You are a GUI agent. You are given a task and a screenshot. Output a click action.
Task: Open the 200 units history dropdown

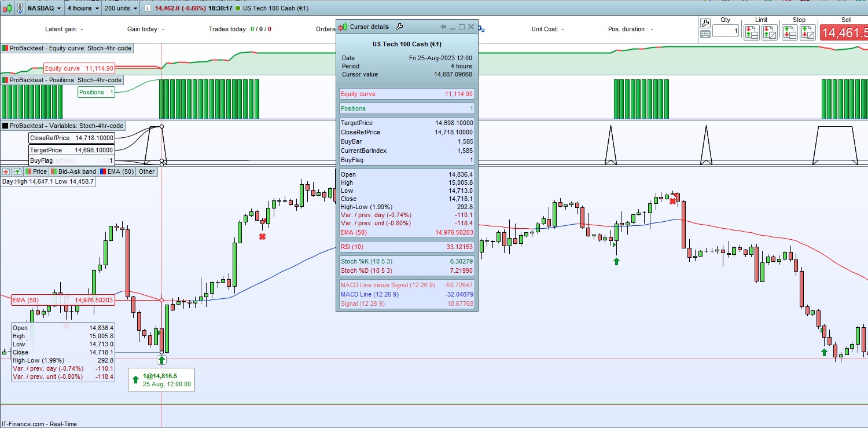pyautogui.click(x=122, y=9)
